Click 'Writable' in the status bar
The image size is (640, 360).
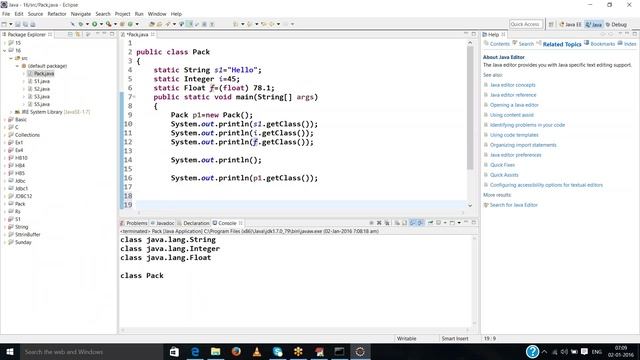(407, 338)
